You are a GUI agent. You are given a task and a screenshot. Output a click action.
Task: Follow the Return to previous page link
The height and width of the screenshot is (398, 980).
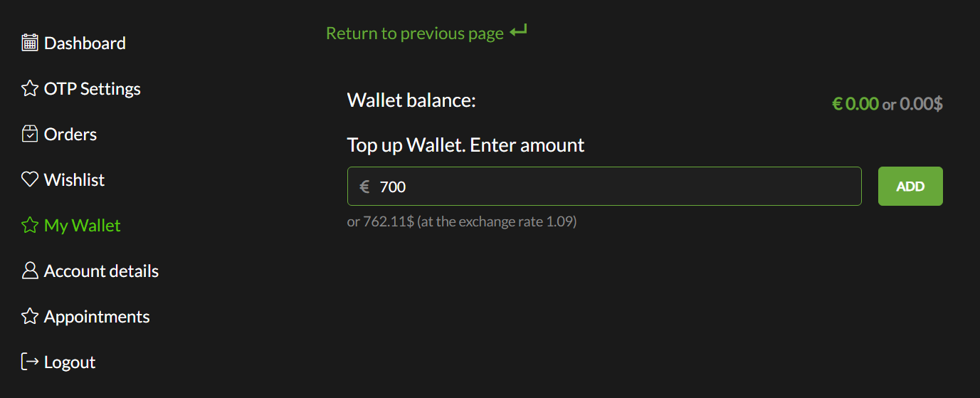pyautogui.click(x=414, y=33)
